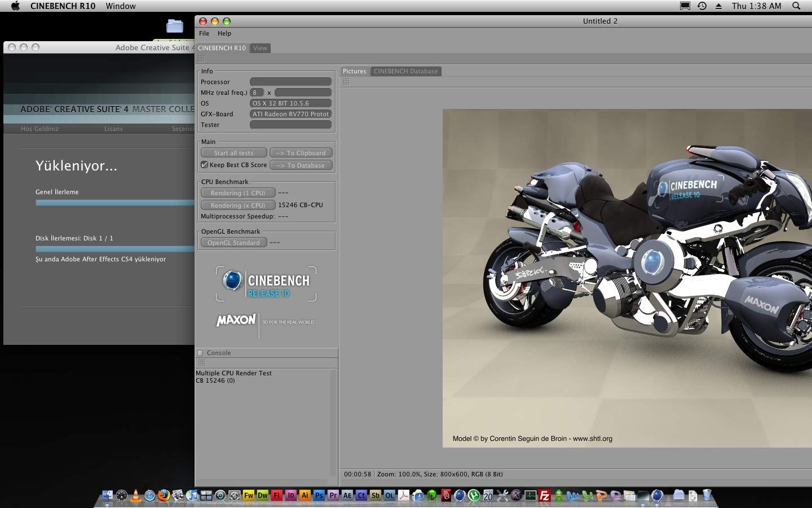Open uTorrent from the dock
812x508 pixels.
tap(474, 496)
